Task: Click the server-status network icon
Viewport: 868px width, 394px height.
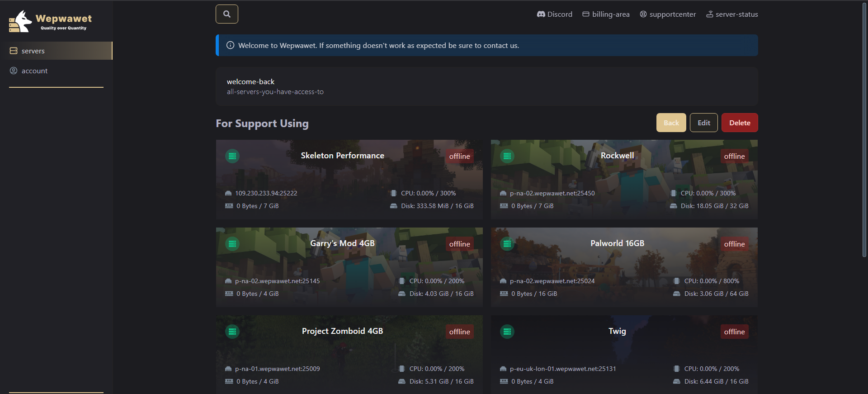Action: click(710, 14)
